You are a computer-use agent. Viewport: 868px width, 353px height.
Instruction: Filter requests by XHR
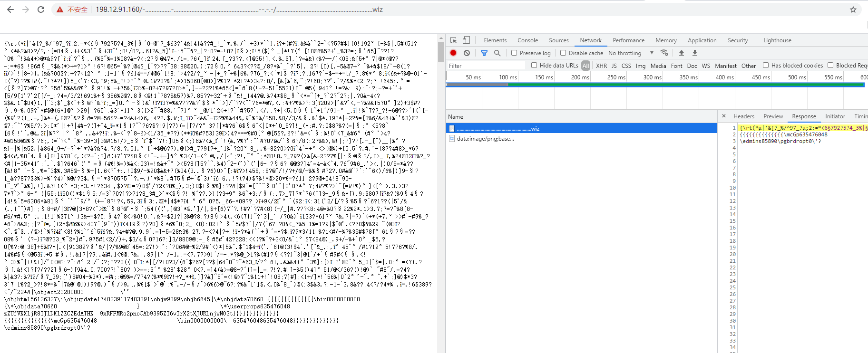601,66
